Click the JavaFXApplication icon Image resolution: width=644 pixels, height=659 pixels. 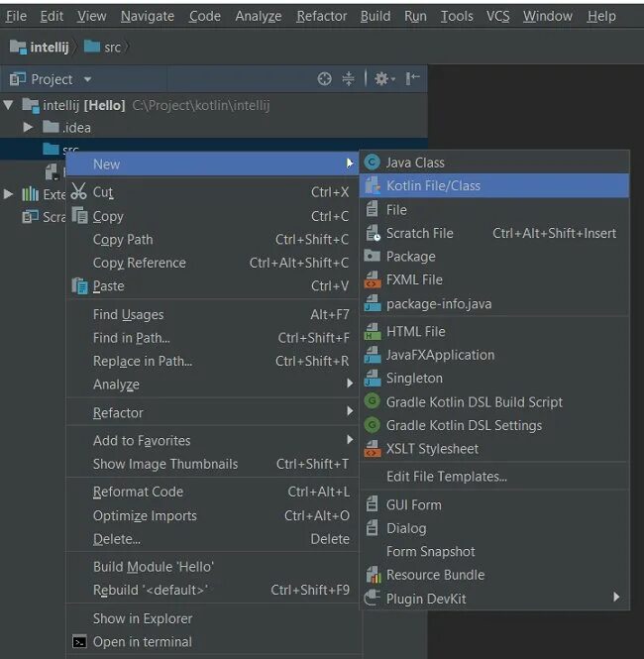[x=373, y=355]
